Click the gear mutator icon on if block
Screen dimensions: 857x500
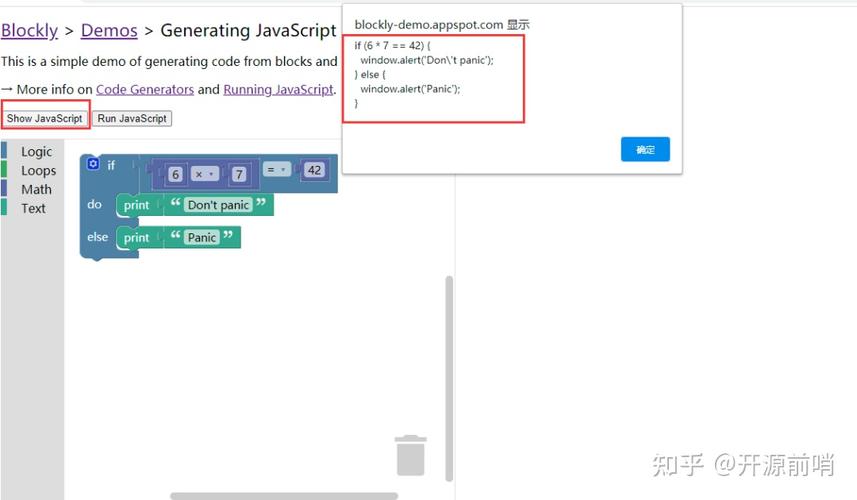[x=94, y=164]
